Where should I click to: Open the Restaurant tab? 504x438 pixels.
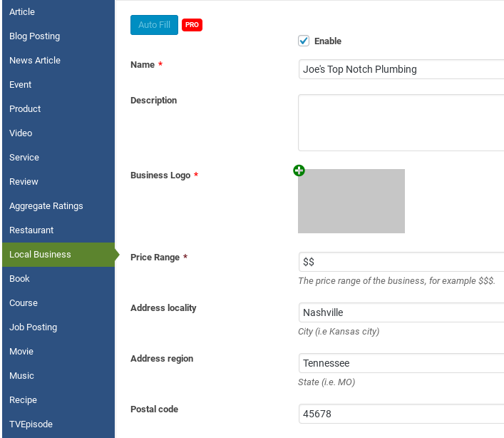click(x=58, y=230)
